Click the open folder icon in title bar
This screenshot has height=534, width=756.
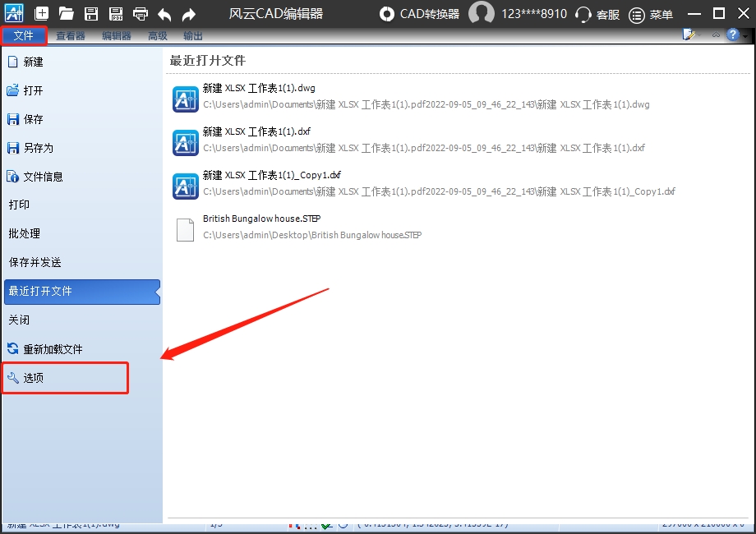pyautogui.click(x=67, y=14)
